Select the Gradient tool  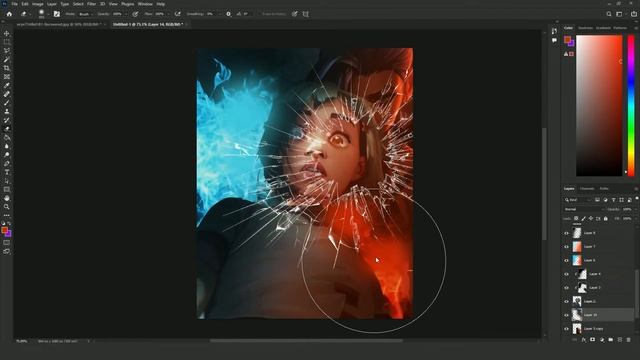[7, 138]
